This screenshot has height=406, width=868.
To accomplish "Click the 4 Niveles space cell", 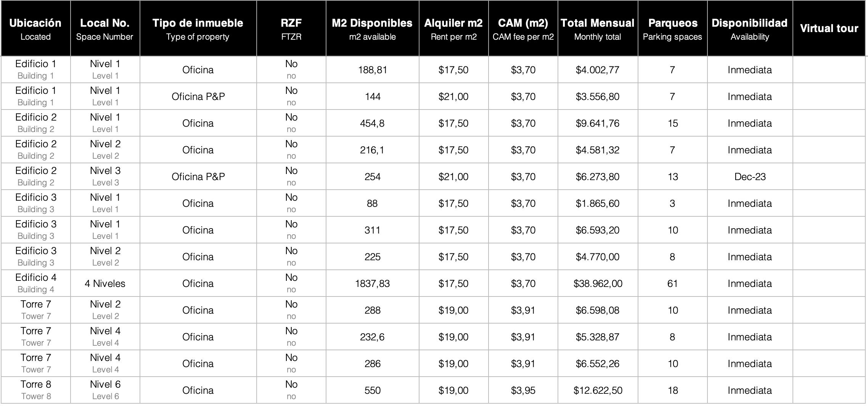I will tap(105, 284).
